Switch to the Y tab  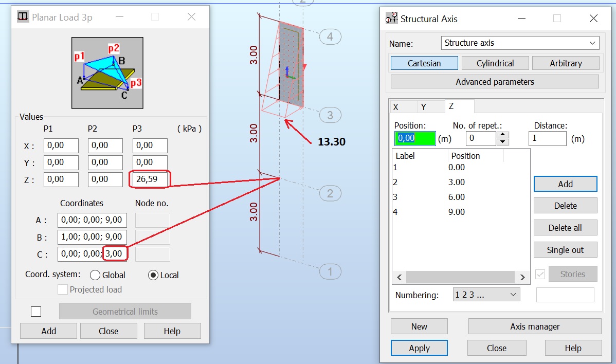pyautogui.click(x=431, y=106)
